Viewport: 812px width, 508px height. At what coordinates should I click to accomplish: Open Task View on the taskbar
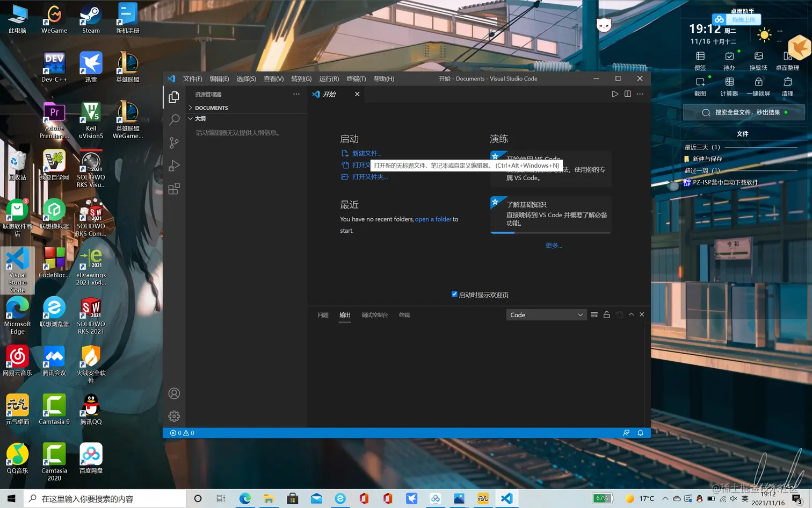pyautogui.click(x=221, y=498)
